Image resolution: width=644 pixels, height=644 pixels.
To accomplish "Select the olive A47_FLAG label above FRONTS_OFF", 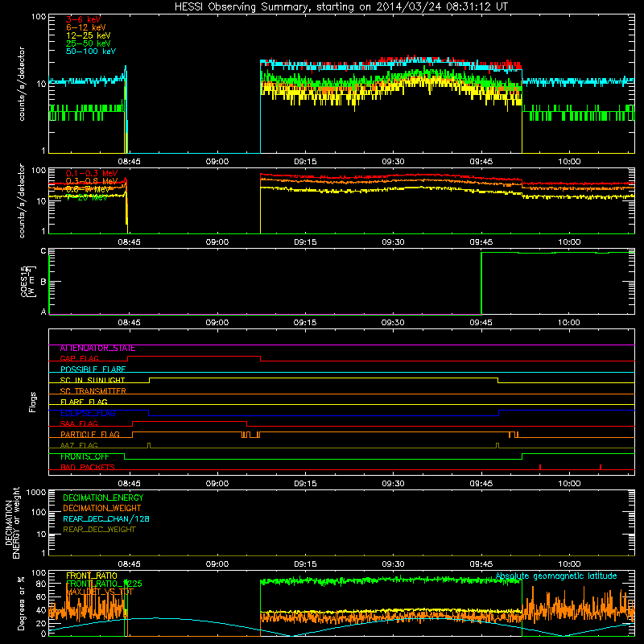I will (79, 446).
